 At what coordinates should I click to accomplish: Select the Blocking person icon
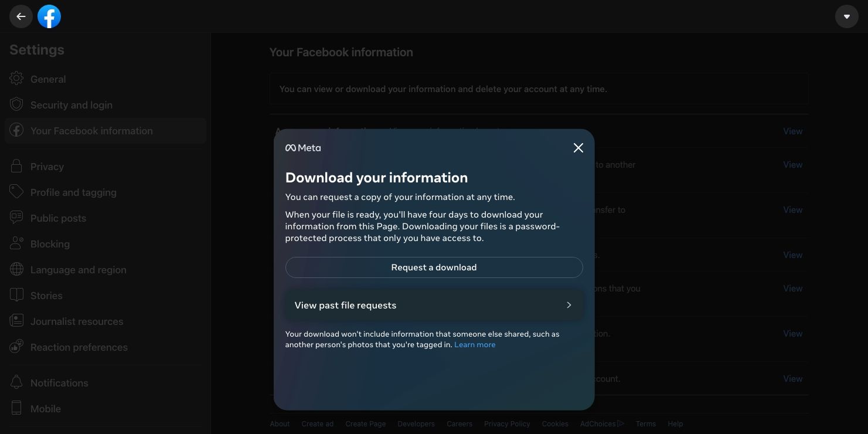pos(16,244)
